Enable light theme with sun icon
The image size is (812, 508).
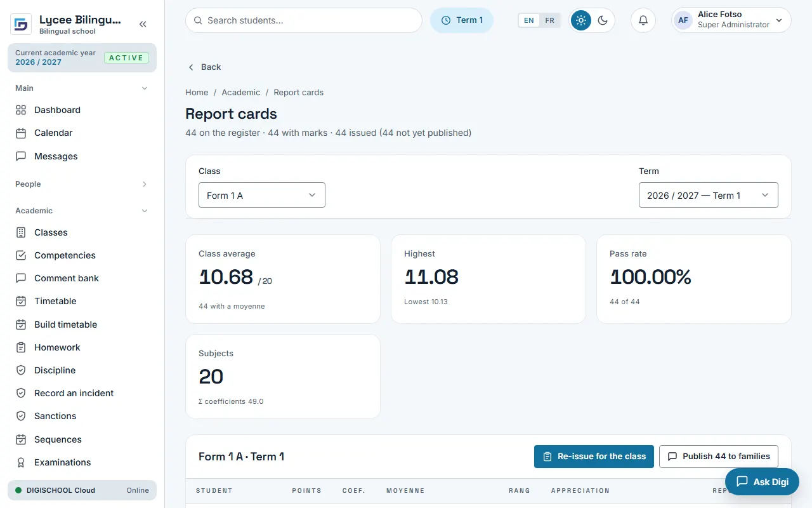tap(580, 20)
